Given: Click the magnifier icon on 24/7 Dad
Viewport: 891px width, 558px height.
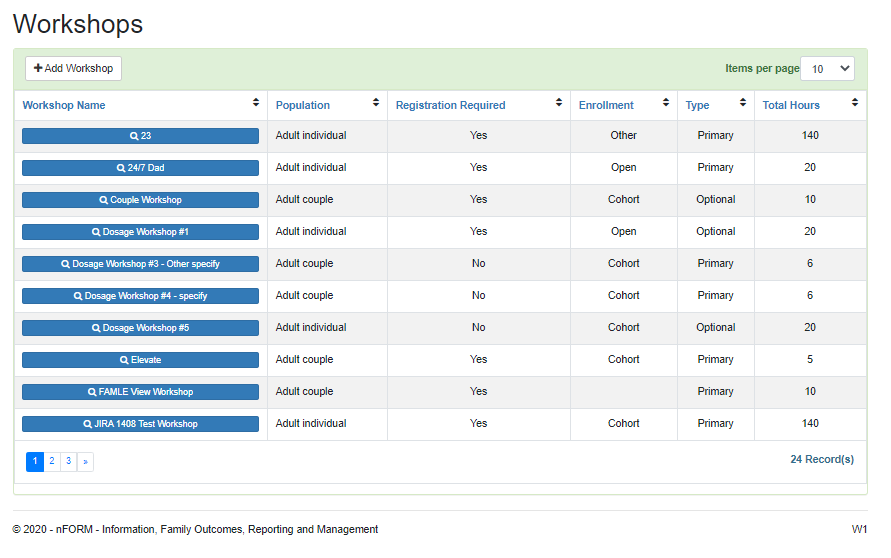Looking at the screenshot, I should pyautogui.click(x=121, y=168).
